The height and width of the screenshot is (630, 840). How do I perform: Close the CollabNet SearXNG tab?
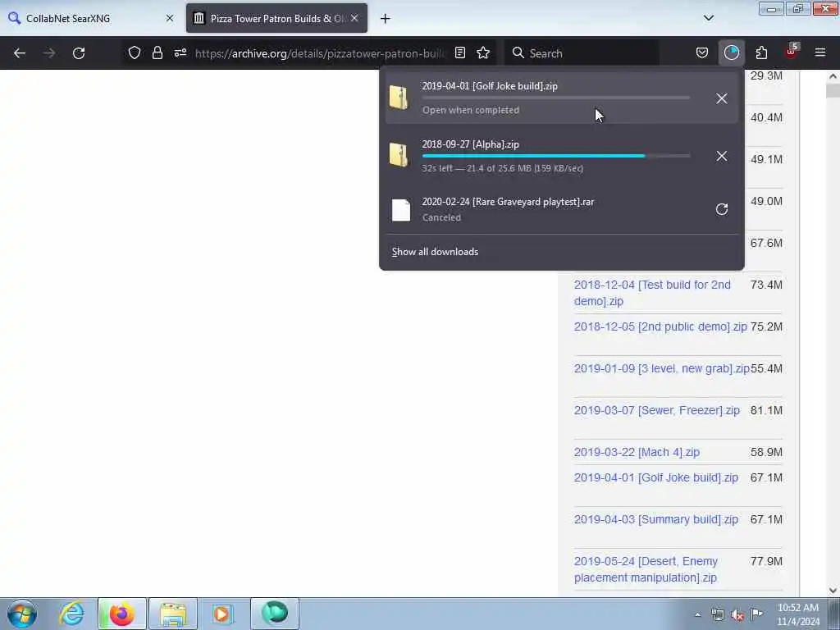point(170,18)
